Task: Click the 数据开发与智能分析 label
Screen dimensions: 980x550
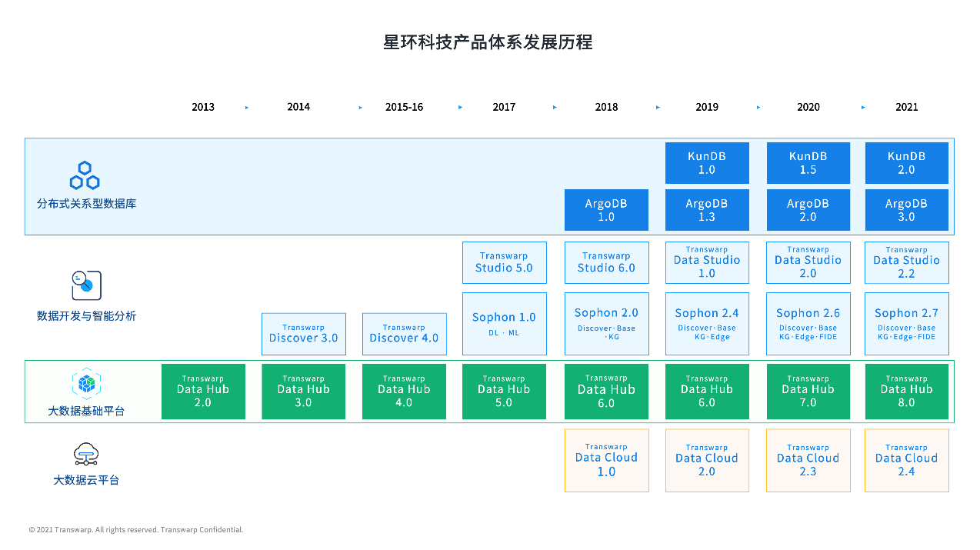Action: click(x=86, y=315)
